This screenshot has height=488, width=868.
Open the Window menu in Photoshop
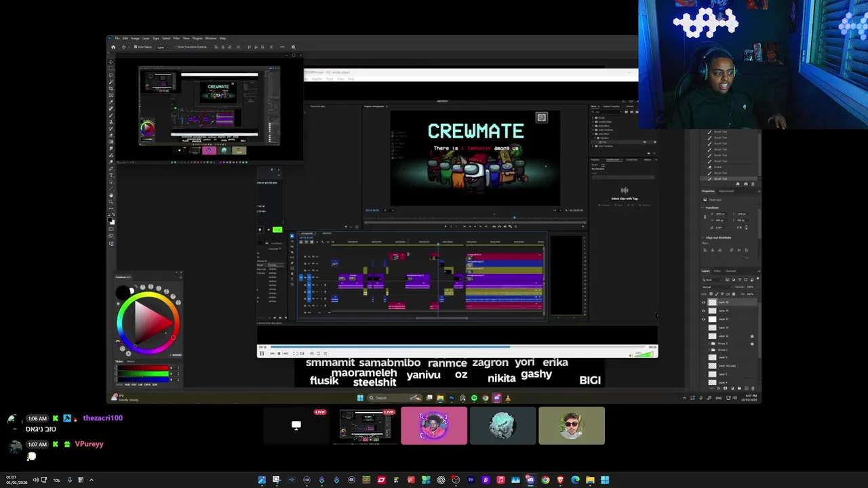211,39
